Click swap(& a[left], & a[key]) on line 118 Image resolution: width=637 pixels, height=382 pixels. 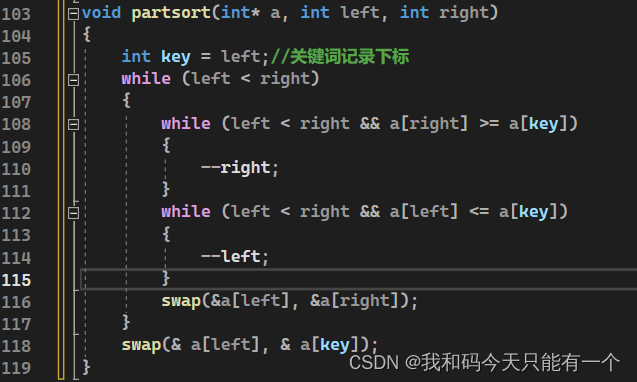[x=249, y=345]
